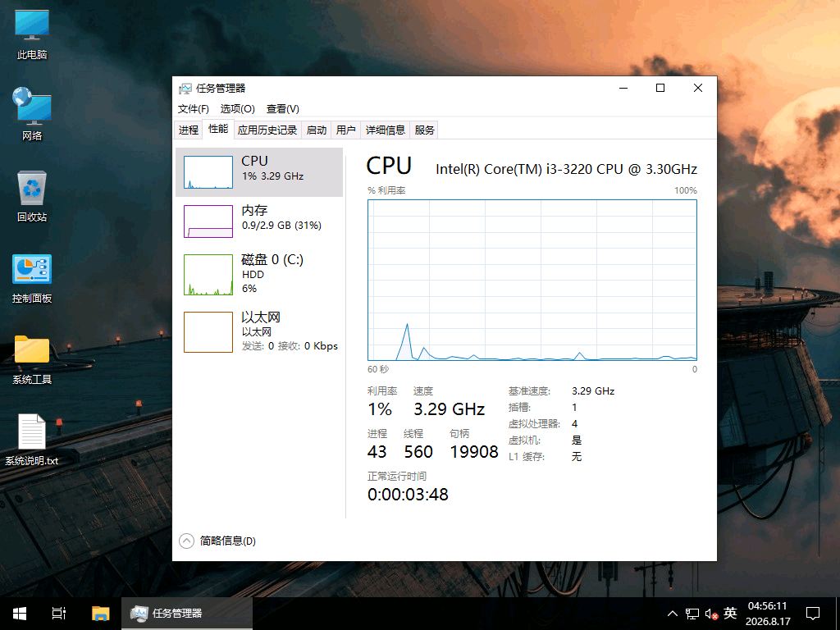Click the threads count 560
The height and width of the screenshot is (630, 840).
pyautogui.click(x=418, y=452)
